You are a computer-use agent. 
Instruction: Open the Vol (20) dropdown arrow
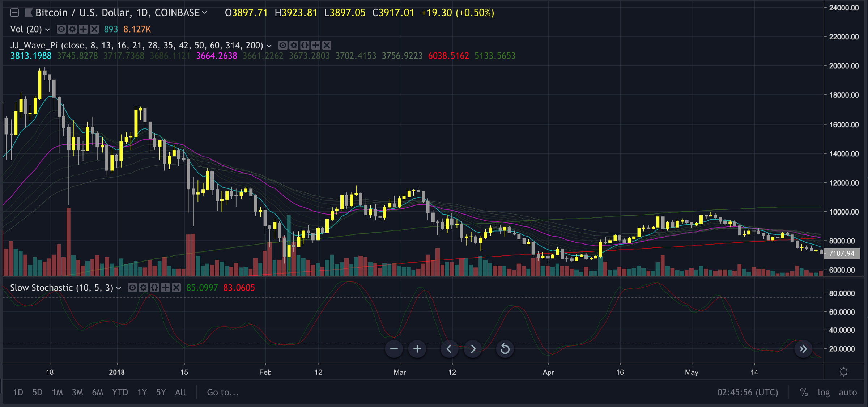[47, 30]
